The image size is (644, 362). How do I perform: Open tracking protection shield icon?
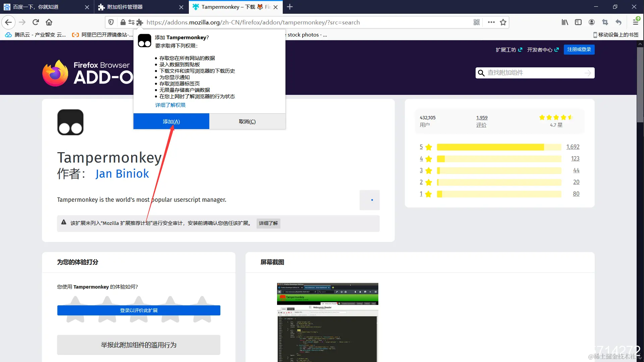pyautogui.click(x=111, y=22)
